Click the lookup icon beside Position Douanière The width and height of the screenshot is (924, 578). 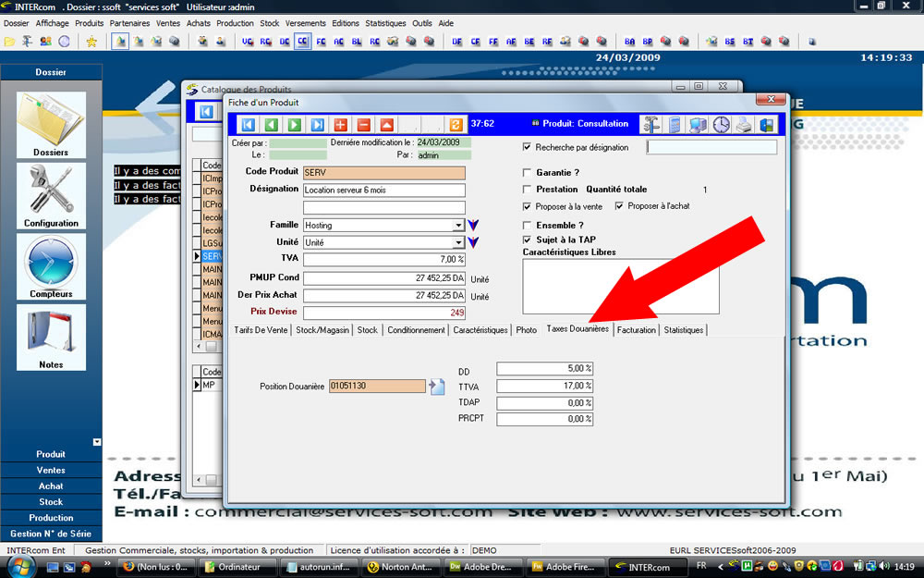437,387
